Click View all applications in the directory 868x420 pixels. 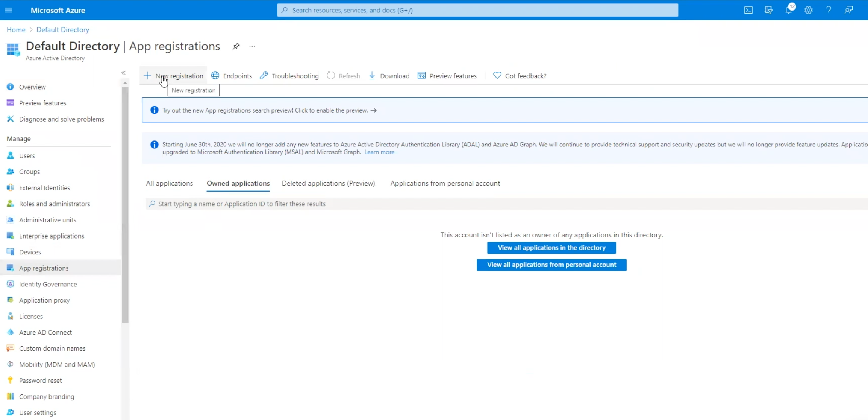pos(551,248)
